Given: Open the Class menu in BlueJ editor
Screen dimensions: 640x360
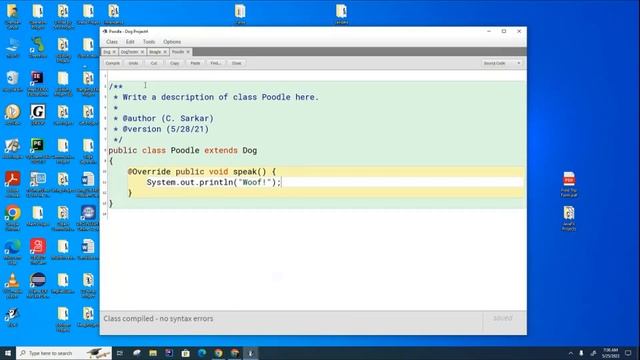Looking at the screenshot, I should (x=111, y=42).
